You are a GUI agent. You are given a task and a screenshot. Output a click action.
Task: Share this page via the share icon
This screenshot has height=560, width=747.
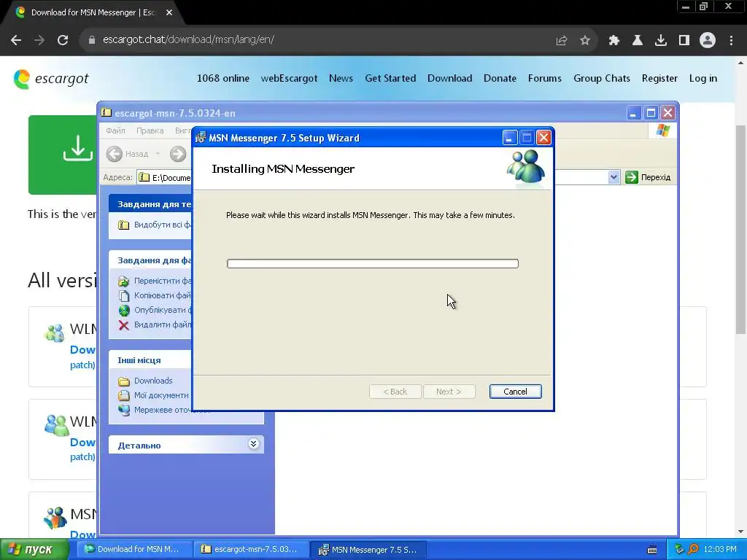562,41
